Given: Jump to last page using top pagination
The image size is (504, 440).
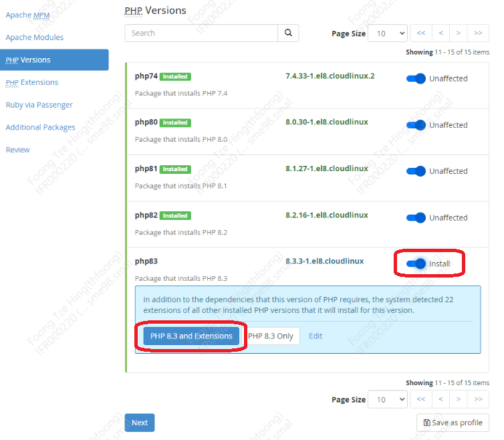Looking at the screenshot, I should pyautogui.click(x=478, y=33).
